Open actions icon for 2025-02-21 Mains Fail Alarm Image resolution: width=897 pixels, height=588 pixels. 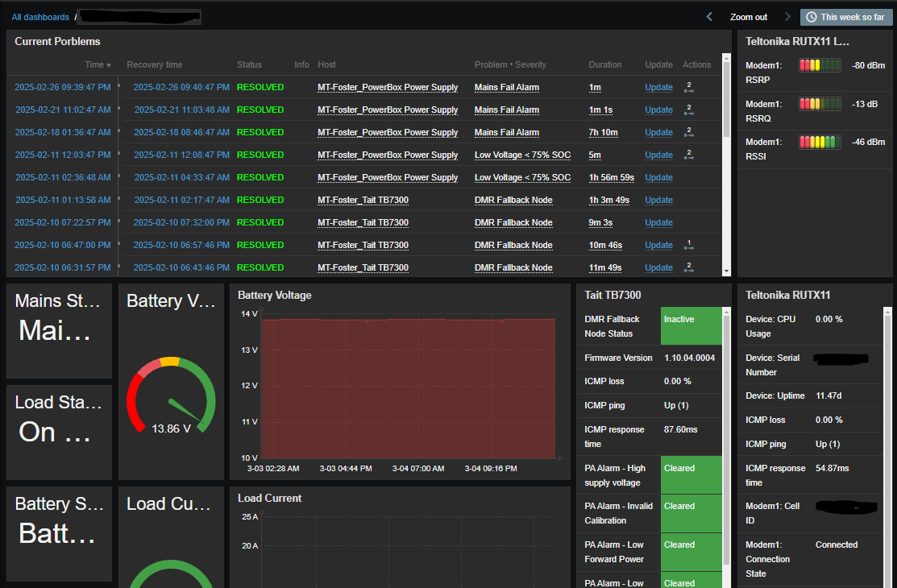[688, 110]
